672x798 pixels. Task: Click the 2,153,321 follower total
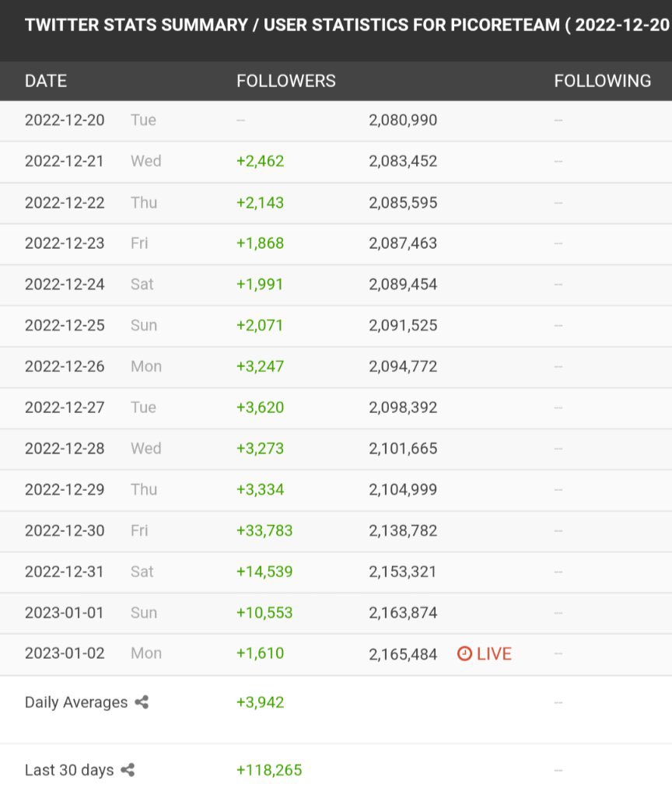click(403, 572)
